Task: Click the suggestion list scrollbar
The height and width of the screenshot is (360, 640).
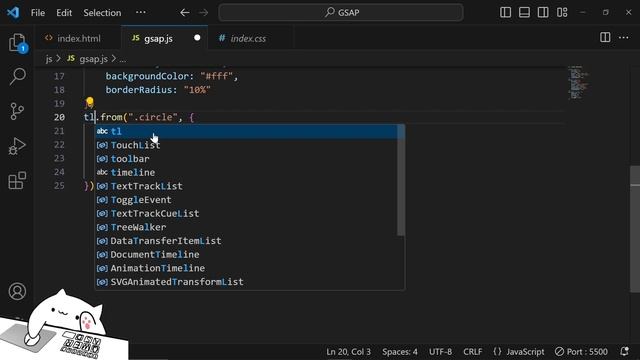Action: (401, 180)
